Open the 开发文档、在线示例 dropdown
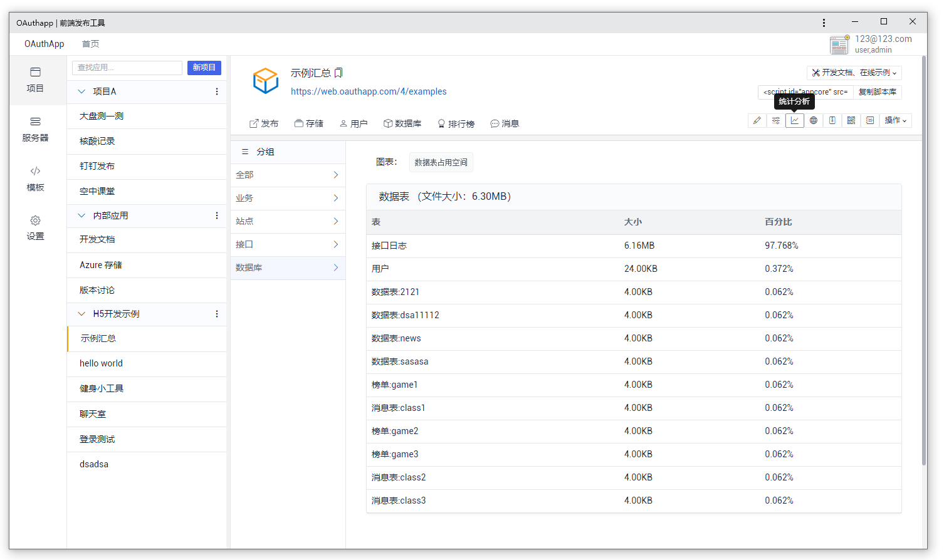 [x=854, y=72]
